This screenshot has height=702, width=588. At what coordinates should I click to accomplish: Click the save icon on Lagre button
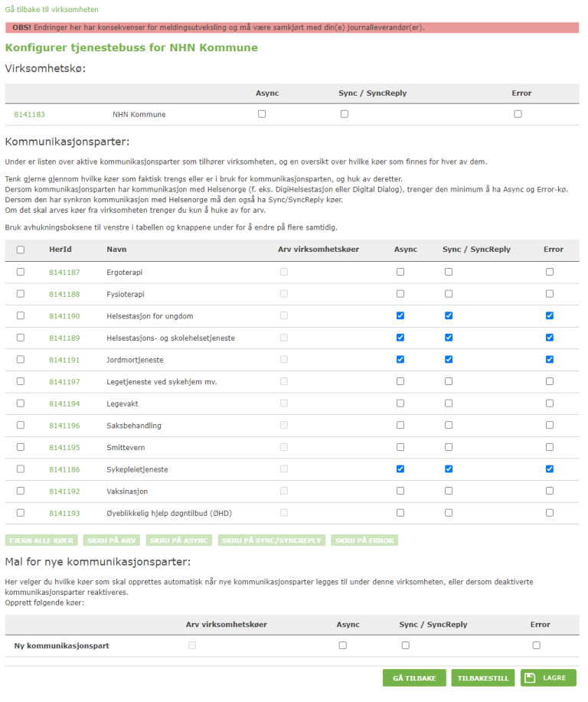[530, 678]
